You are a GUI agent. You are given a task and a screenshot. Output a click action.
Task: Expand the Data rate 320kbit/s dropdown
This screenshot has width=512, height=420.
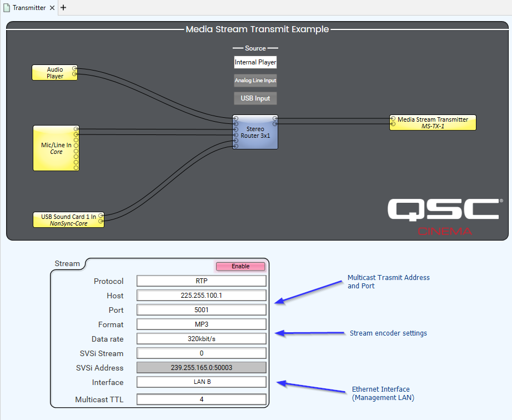[x=202, y=339]
